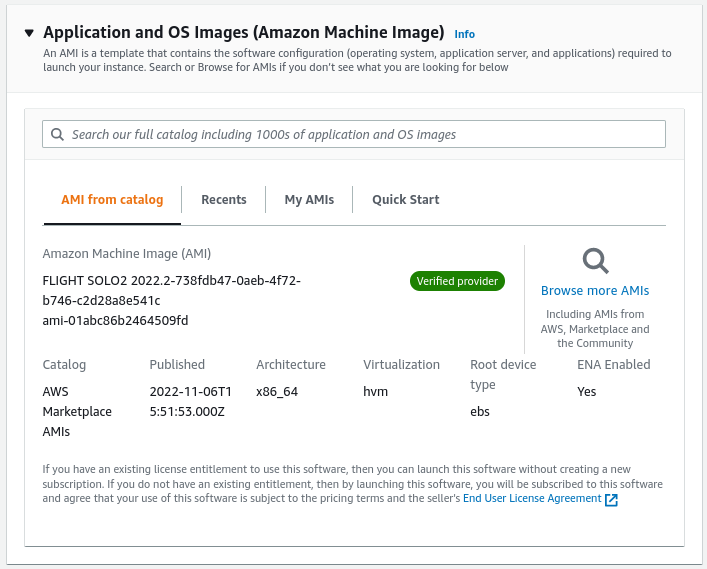
Task: Open the Browse more AMIs link
Action: [x=595, y=290]
